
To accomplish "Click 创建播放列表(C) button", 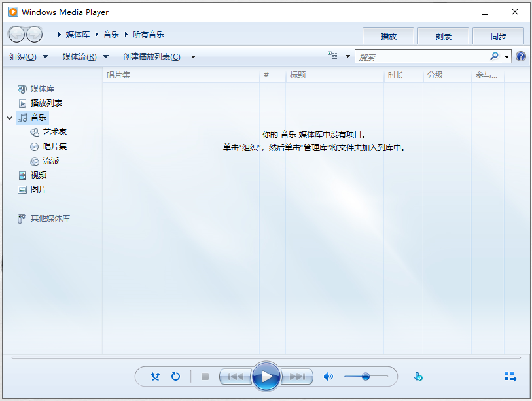I will coord(152,57).
